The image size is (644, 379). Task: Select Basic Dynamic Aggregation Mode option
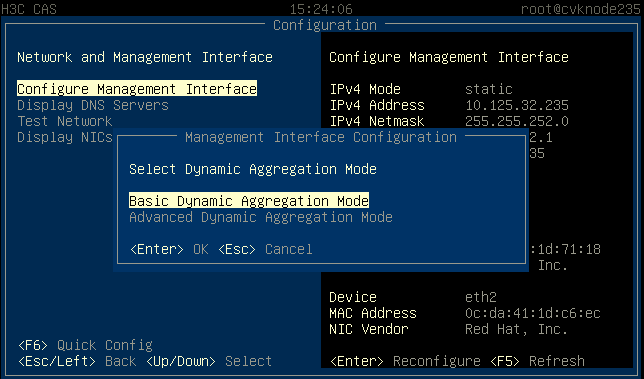[x=249, y=201]
